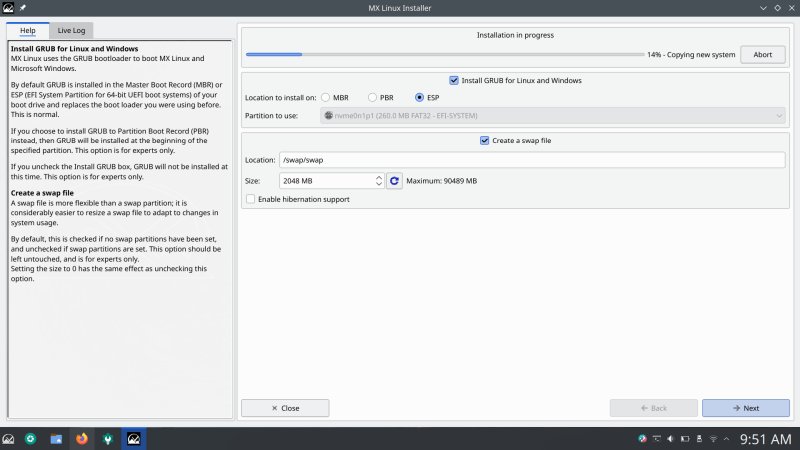Click the Back button
Screen dimensions: 800x450
[654, 408]
